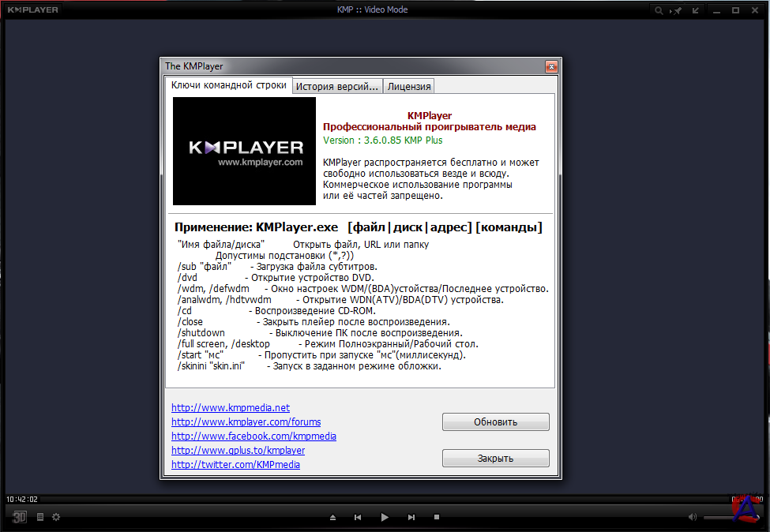
Task: Click the 10:42:02 time display
Action: click(21, 499)
